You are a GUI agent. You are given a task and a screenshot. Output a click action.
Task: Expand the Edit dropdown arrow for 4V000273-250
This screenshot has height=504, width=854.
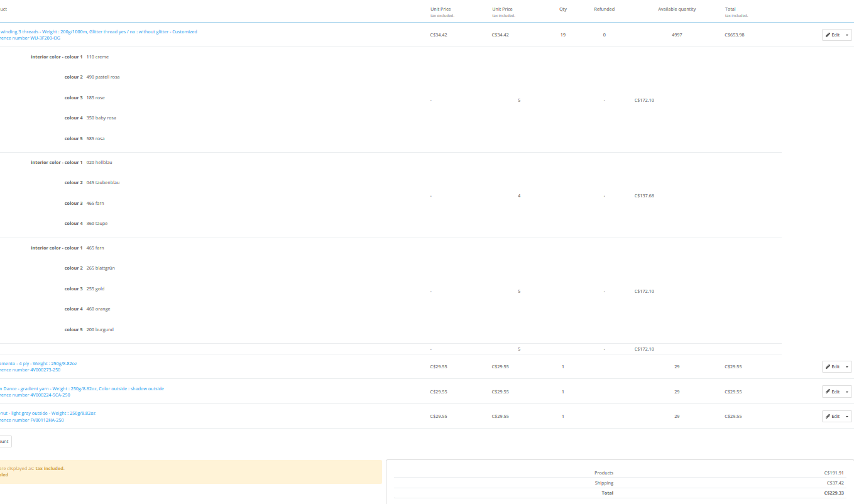tap(847, 367)
